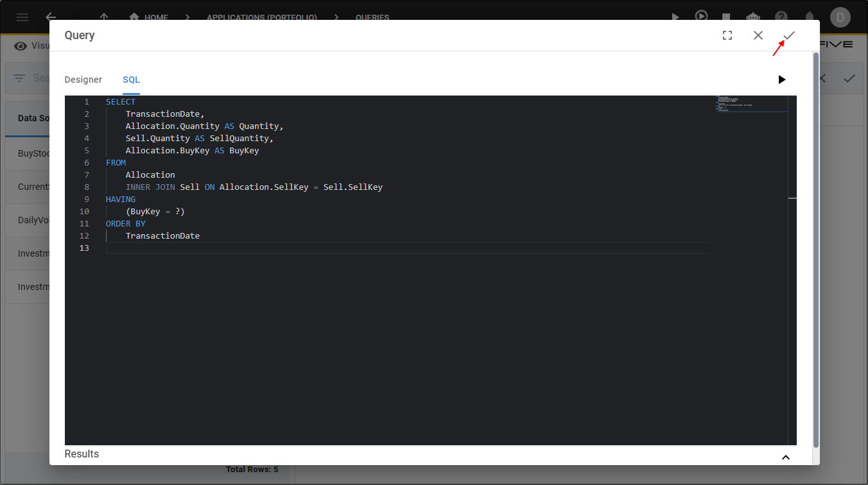Select the DailyVol row in the background list
Screen dimensions: 868x485
tap(34, 221)
